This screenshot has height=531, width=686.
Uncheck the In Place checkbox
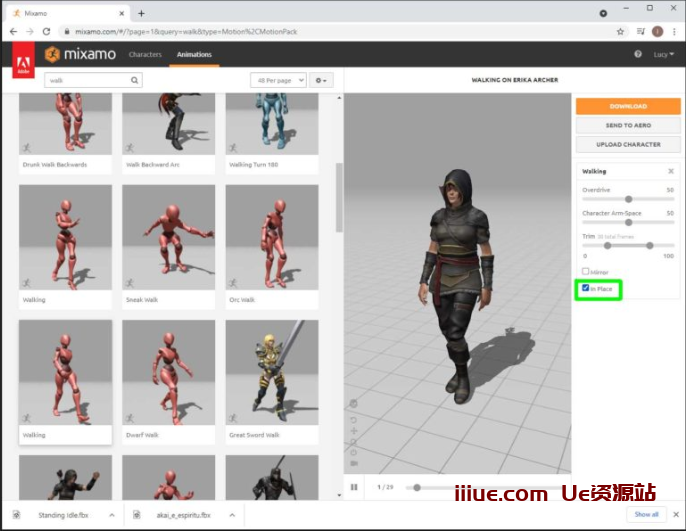tap(586, 288)
